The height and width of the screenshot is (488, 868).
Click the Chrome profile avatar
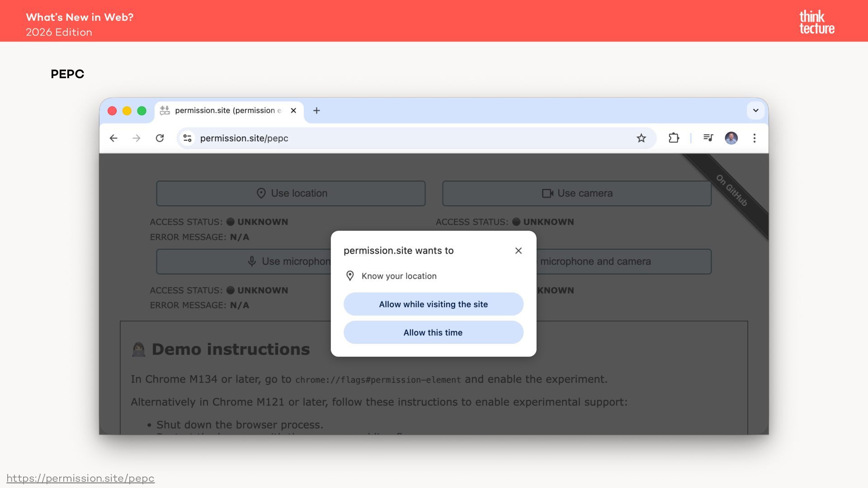tap(731, 138)
